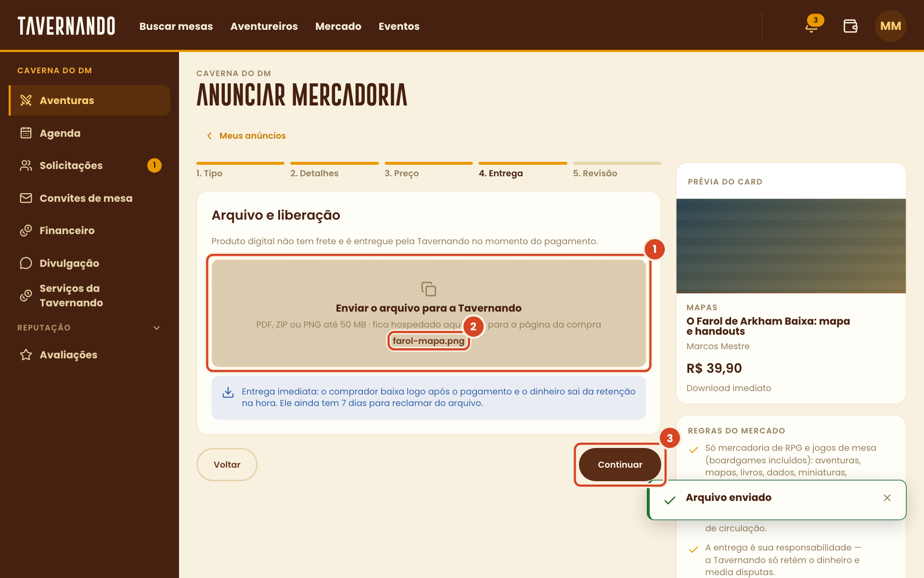The image size is (924, 578).
Task: Click the Convites de mesa envelope icon
Action: pos(26,198)
